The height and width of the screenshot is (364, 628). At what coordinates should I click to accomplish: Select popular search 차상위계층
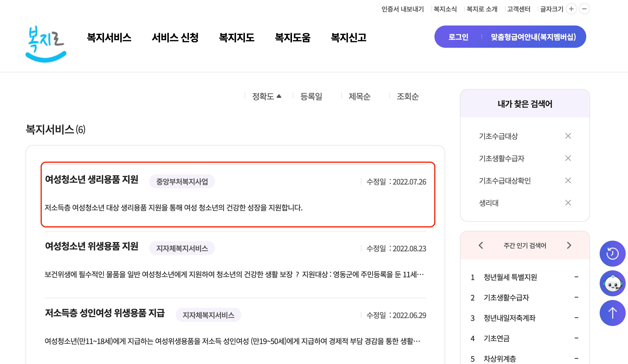(500, 359)
